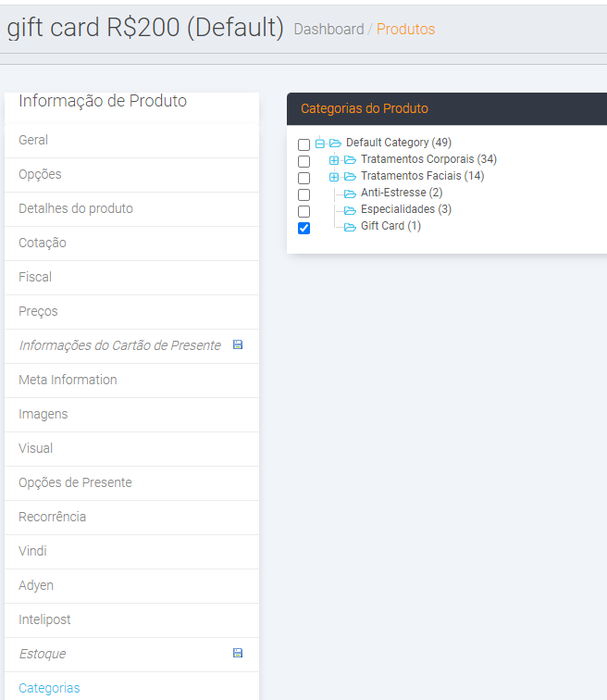Click the Default Category folder icon

point(335,144)
